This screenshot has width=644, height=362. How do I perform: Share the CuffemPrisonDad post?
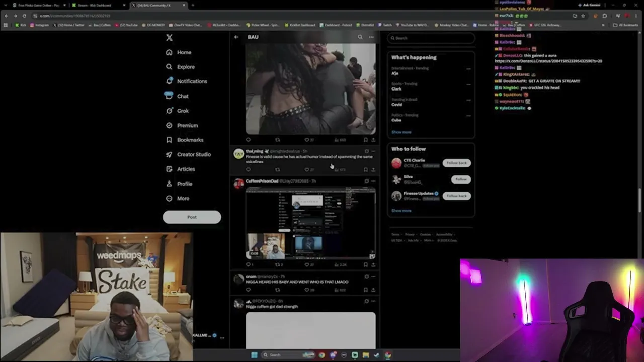[x=373, y=264]
